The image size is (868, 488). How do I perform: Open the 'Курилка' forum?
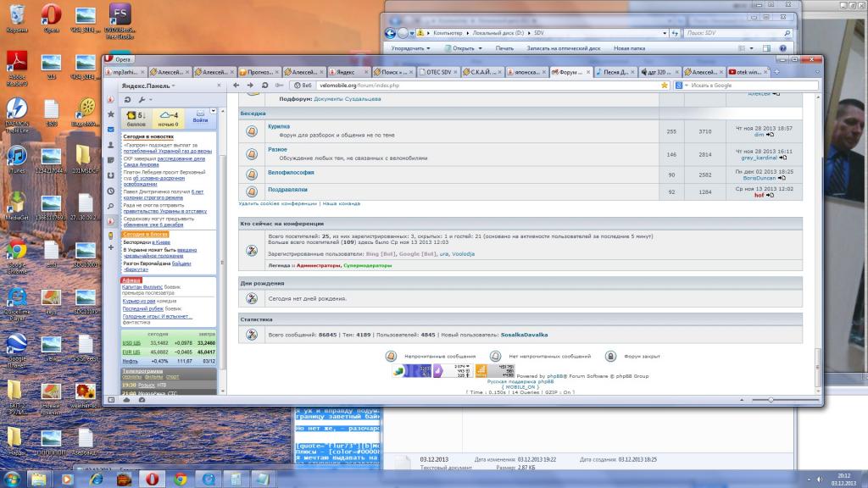(x=279, y=126)
